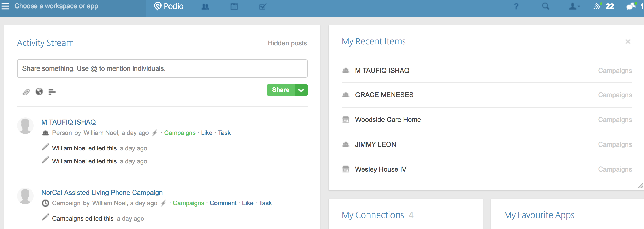
Task: Close the My Recent Items panel
Action: click(628, 42)
